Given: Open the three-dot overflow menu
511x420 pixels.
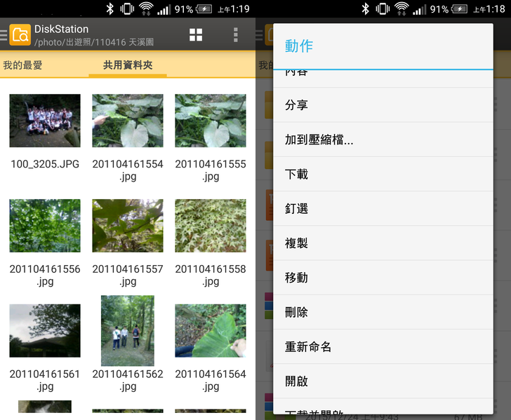Looking at the screenshot, I should pyautogui.click(x=235, y=35).
